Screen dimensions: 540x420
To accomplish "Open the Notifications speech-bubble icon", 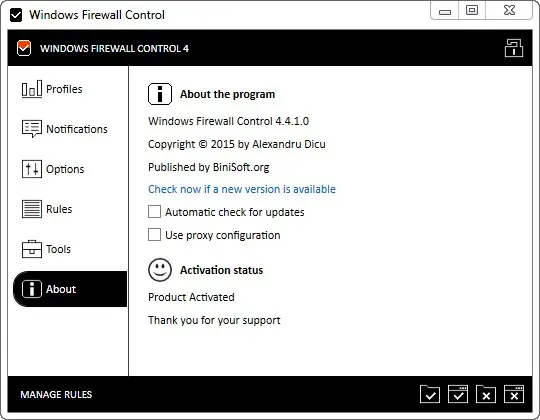I will coord(32,129).
